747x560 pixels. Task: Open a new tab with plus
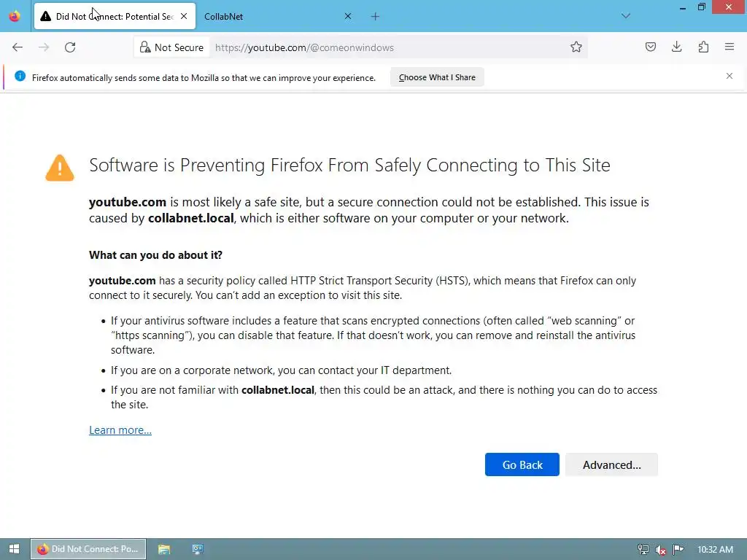(376, 17)
